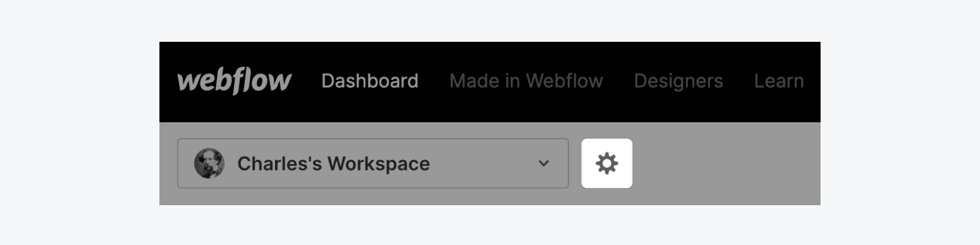This screenshot has width=980, height=245.
Task: Select the highlighted gear settings button
Action: [607, 163]
